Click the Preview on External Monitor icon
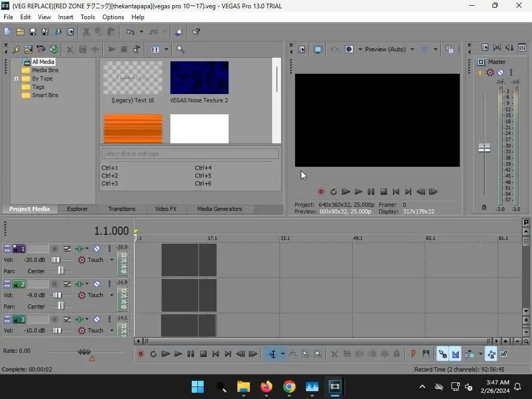Image resolution: width=532 pixels, height=399 pixels. (317, 49)
